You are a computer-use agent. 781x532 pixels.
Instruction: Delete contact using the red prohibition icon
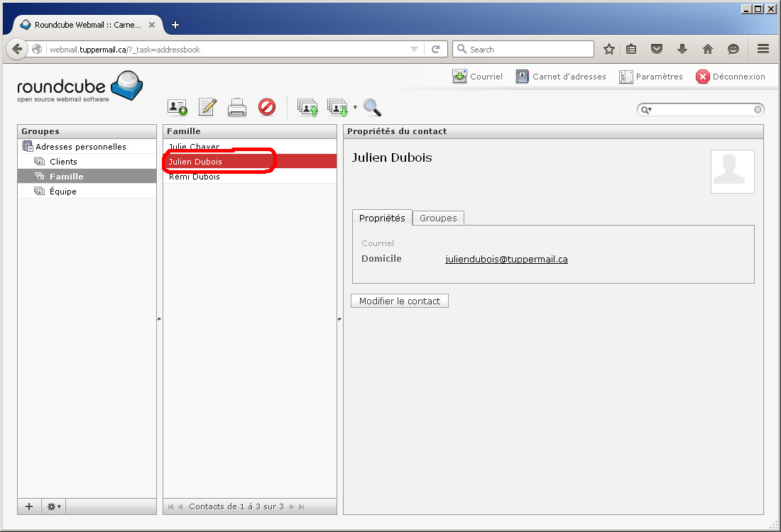pos(266,107)
